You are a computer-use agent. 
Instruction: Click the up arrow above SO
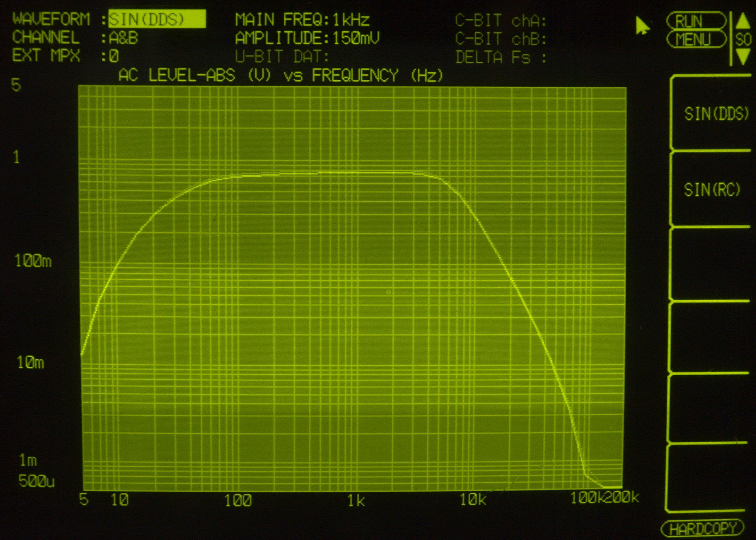(743, 21)
